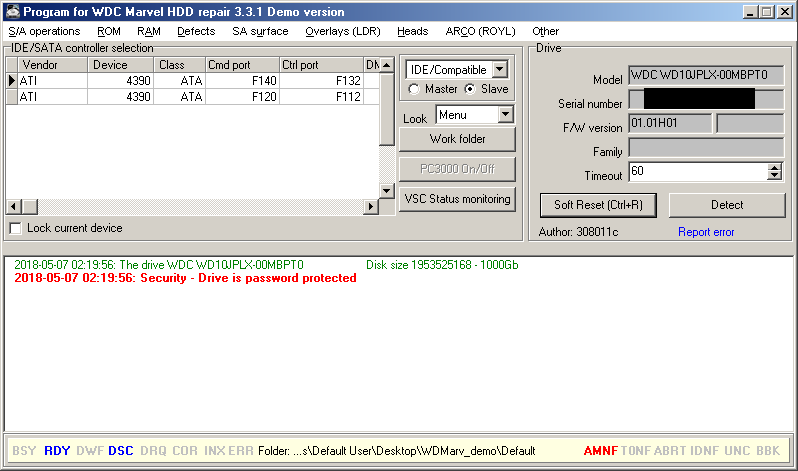Image resolution: width=798 pixels, height=471 pixels.
Task: Open the Overlays (LDR) menu
Action: click(343, 32)
